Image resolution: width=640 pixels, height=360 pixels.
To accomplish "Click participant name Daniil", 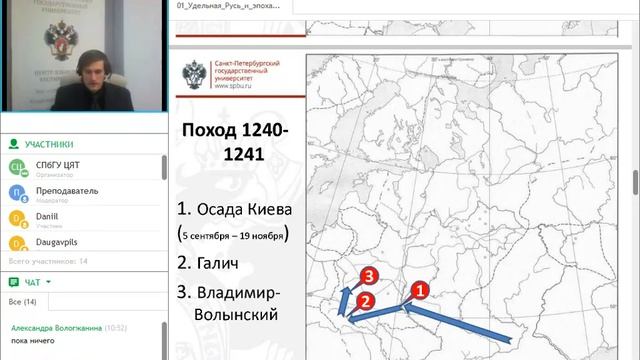I will click(47, 216).
